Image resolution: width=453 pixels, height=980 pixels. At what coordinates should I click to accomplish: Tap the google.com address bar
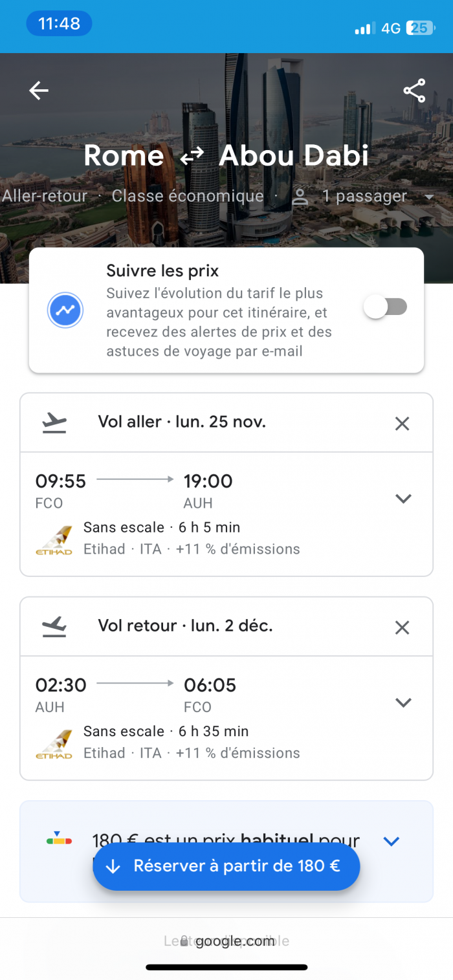pos(226,941)
